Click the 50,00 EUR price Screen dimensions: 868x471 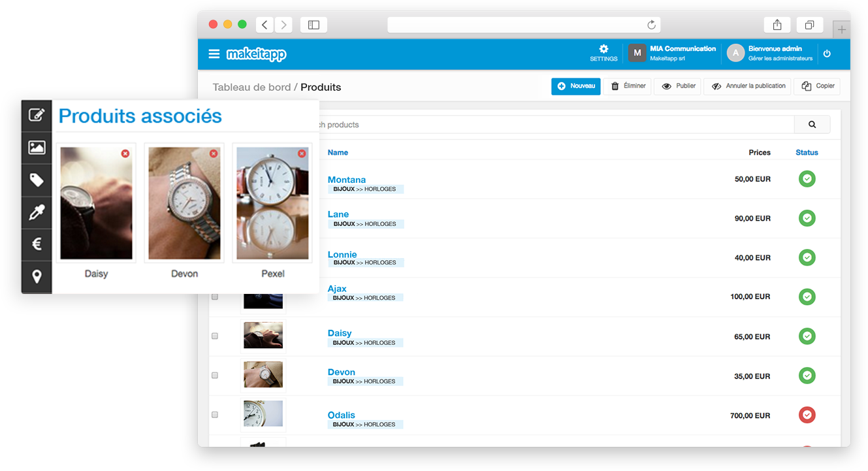(x=752, y=179)
